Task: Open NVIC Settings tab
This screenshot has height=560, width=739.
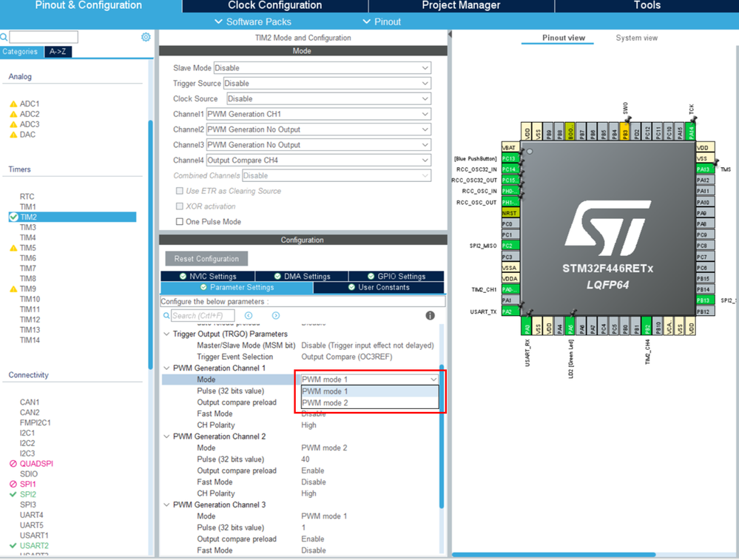Action: [x=208, y=276]
